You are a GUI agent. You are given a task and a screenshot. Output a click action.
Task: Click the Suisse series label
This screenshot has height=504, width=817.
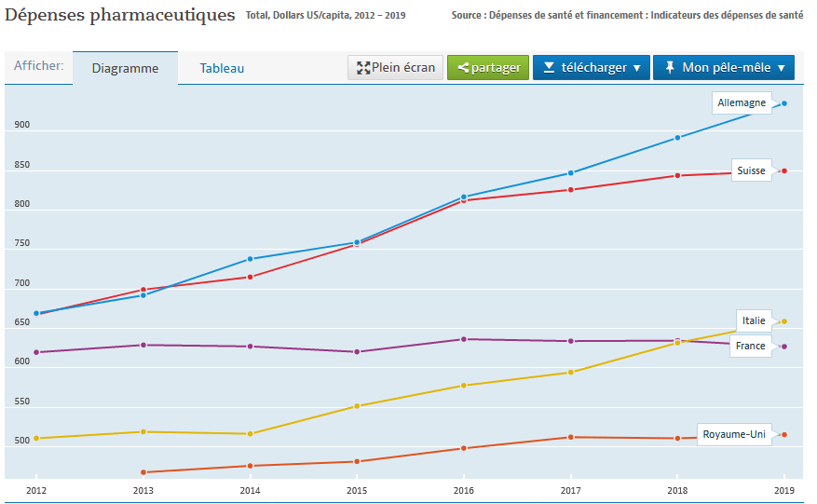[x=750, y=170]
